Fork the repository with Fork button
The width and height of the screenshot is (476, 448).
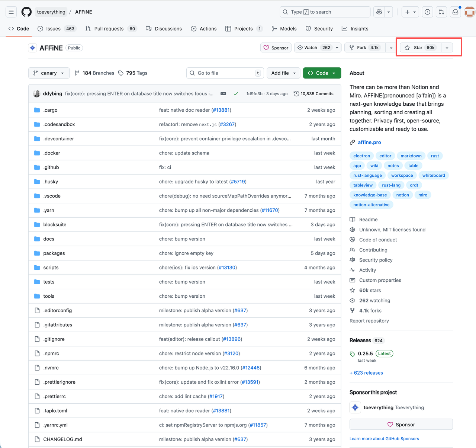365,48
